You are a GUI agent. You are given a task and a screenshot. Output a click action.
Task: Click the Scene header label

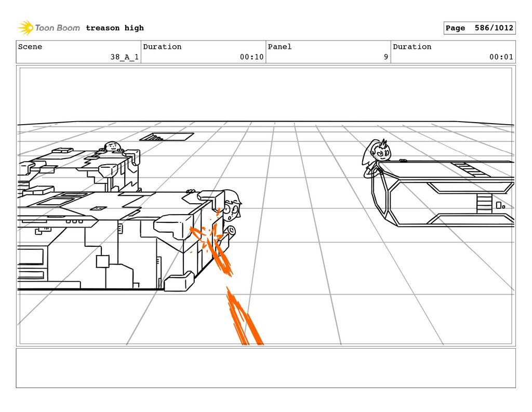click(30, 46)
